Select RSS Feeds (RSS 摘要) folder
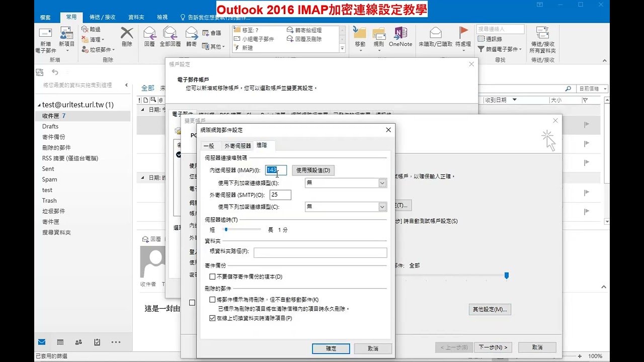Viewport: 644px width, 362px height. tap(70, 158)
